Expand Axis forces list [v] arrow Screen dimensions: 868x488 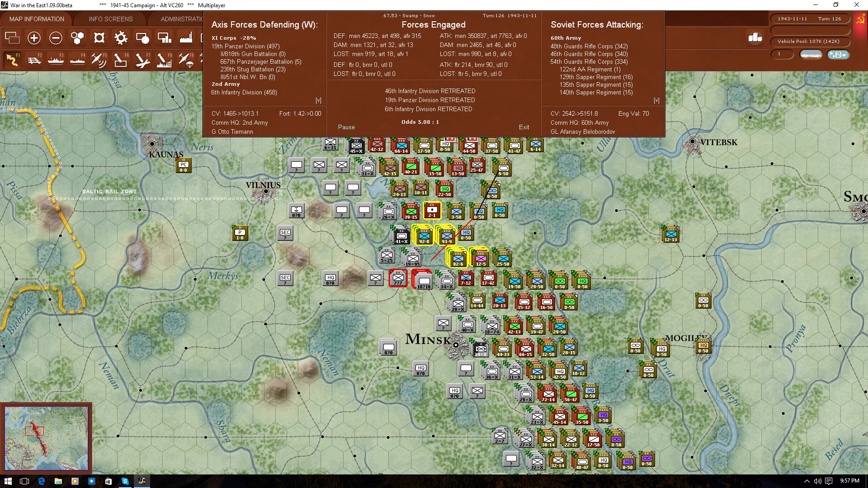pyautogui.click(x=318, y=100)
